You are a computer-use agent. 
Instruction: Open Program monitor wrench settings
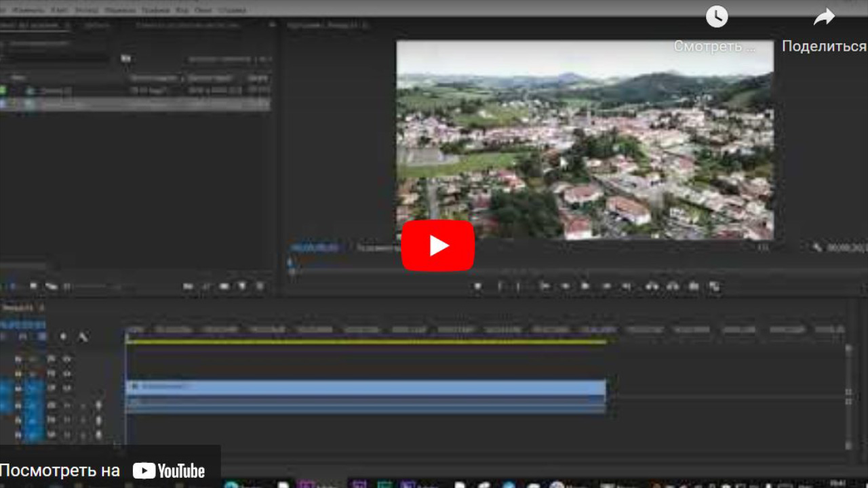[x=817, y=248]
